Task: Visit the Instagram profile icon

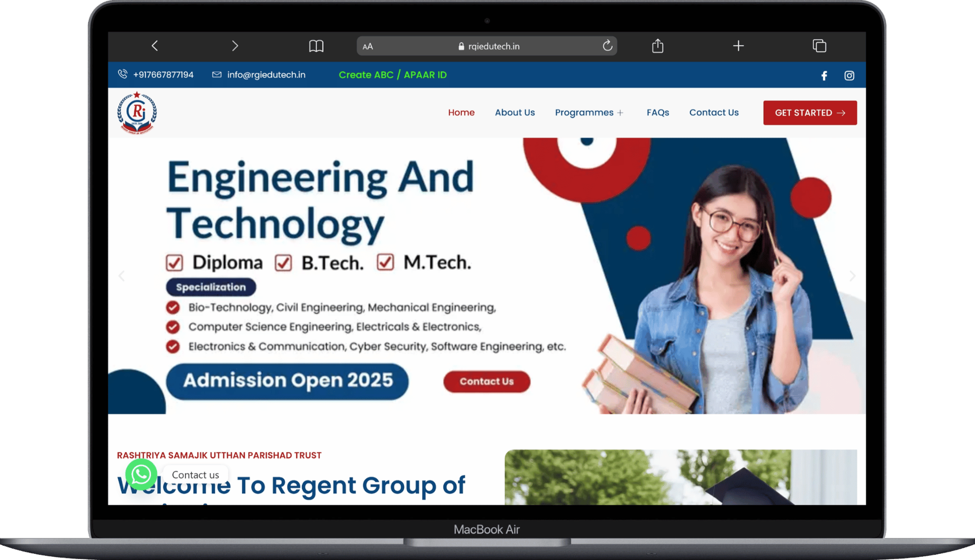Action: click(849, 76)
